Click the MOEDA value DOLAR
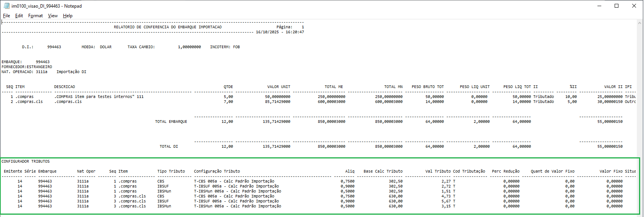644x217 pixels. tap(106, 47)
